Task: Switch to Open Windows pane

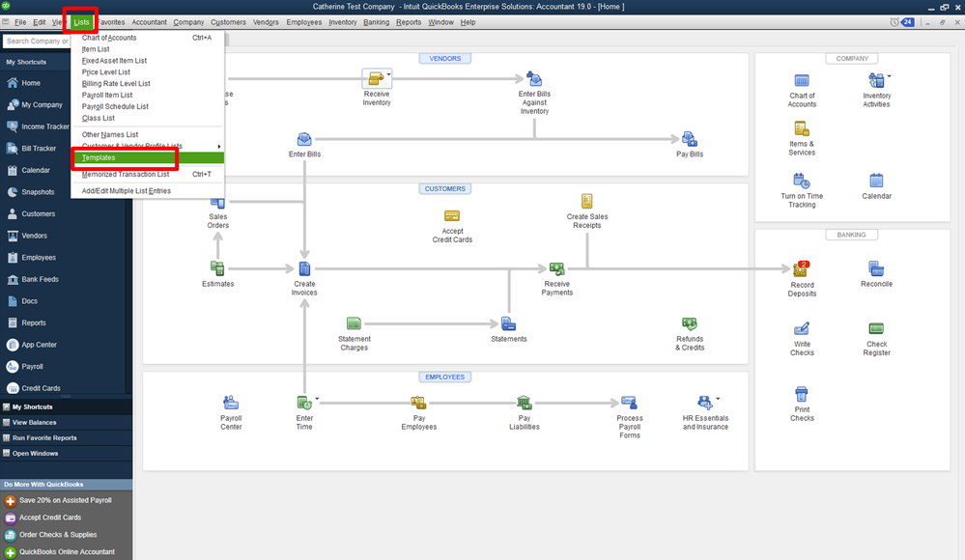Action: click(66, 453)
